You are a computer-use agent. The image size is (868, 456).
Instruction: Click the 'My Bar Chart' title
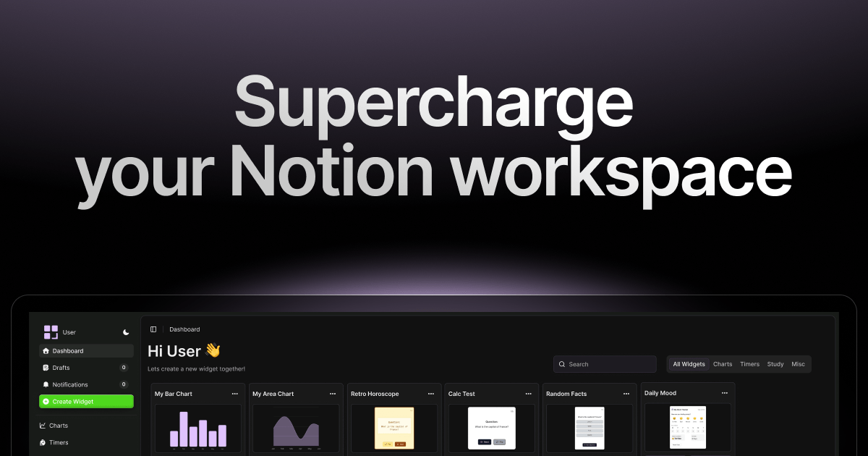(x=174, y=394)
